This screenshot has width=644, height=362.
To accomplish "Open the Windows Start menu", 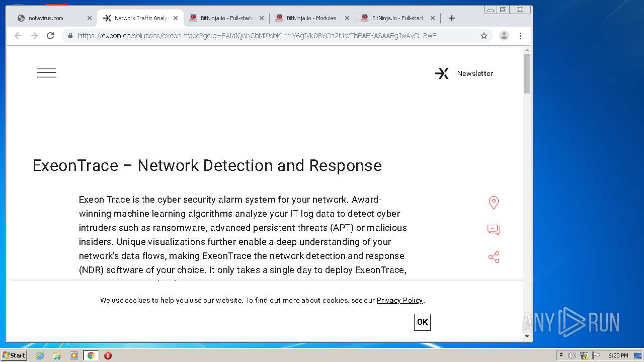I will 14,355.
